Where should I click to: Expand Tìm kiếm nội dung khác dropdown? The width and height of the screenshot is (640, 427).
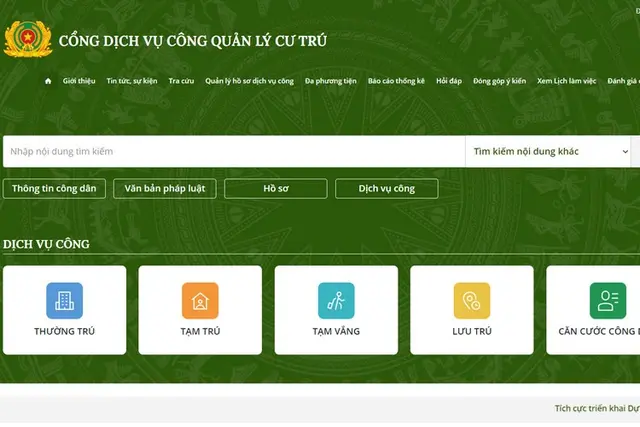[548, 151]
